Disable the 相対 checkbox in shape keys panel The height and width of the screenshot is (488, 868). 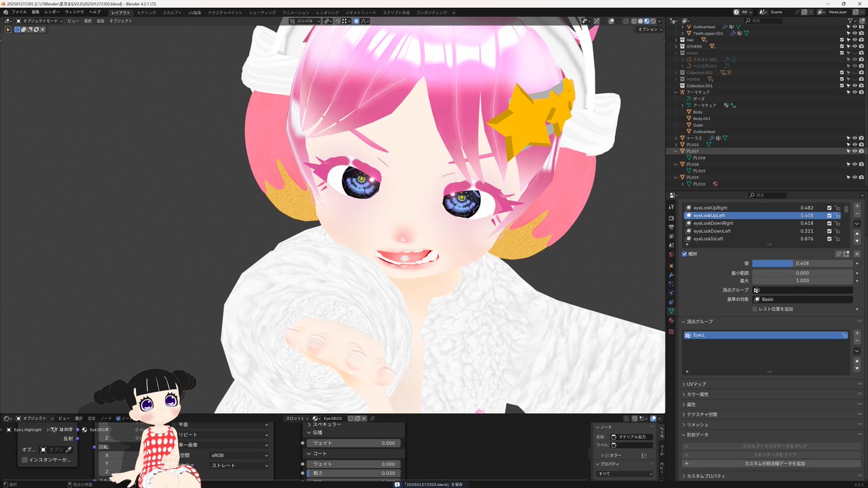[x=684, y=254]
